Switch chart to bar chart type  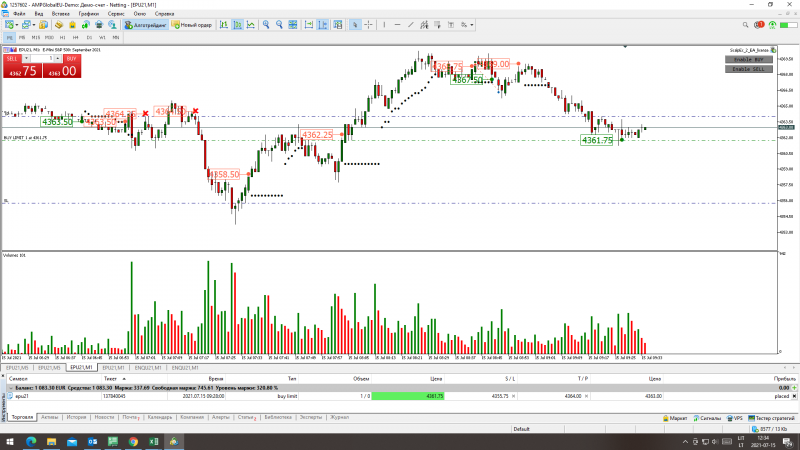[224, 24]
